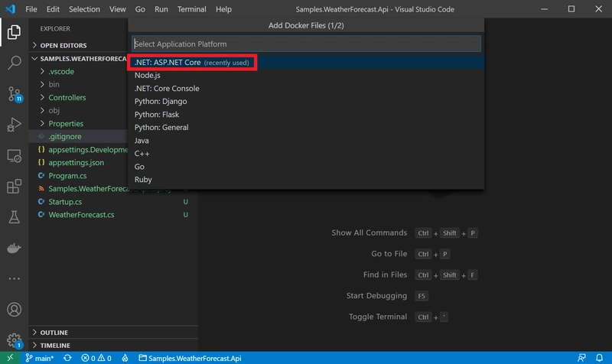Open the Run and Debug view
The height and width of the screenshot is (364, 612).
(x=14, y=125)
